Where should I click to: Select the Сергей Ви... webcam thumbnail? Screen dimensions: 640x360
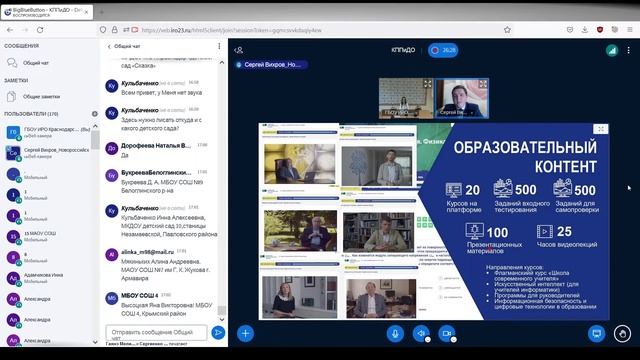click(462, 98)
